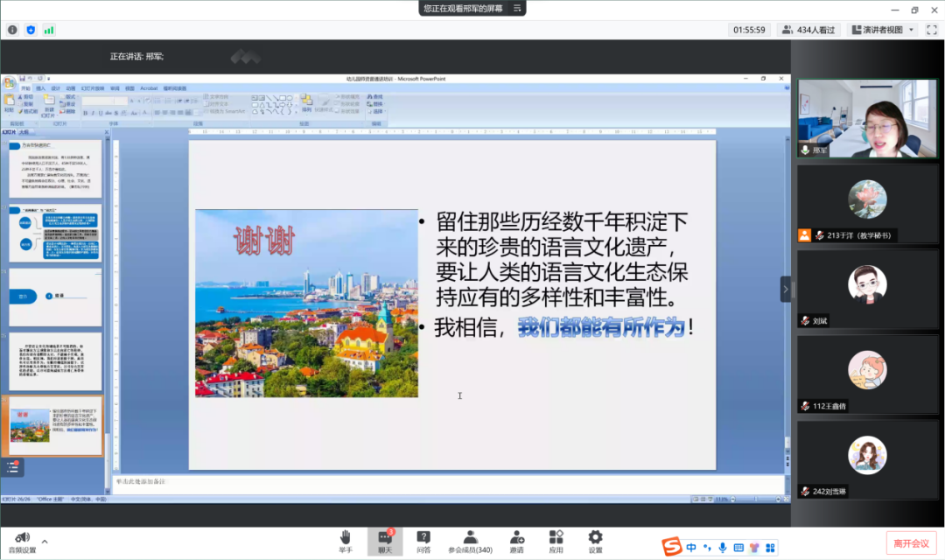
Task: Start slideshow using the status bar icon
Action: [x=710, y=500]
